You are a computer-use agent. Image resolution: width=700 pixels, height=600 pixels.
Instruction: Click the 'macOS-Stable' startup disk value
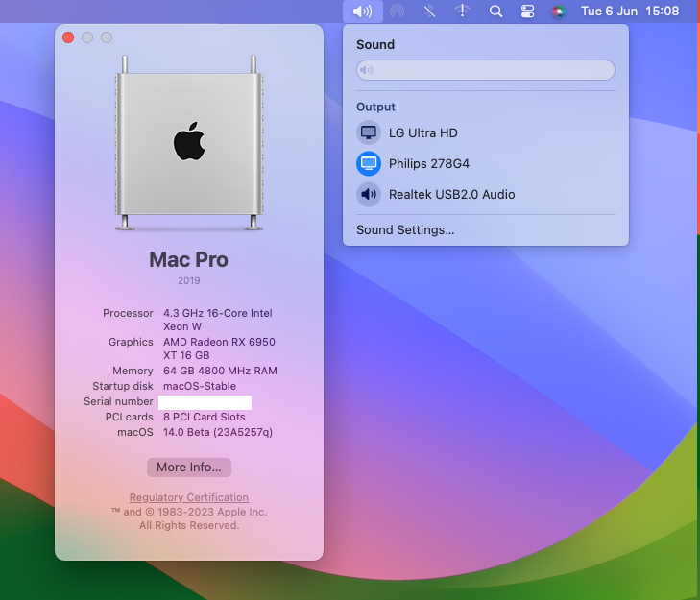(x=200, y=386)
